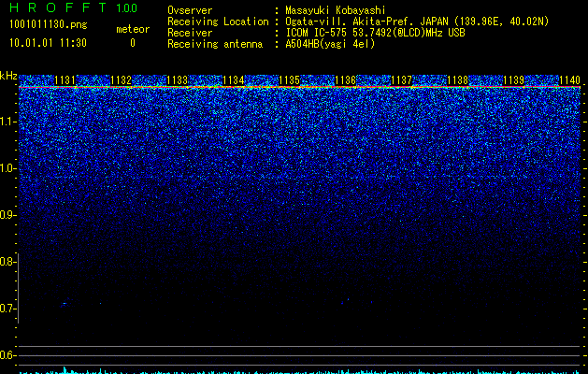This screenshot has width=588, height=374.
Task: Click the file name 1001011130.png
Action: click(49, 25)
